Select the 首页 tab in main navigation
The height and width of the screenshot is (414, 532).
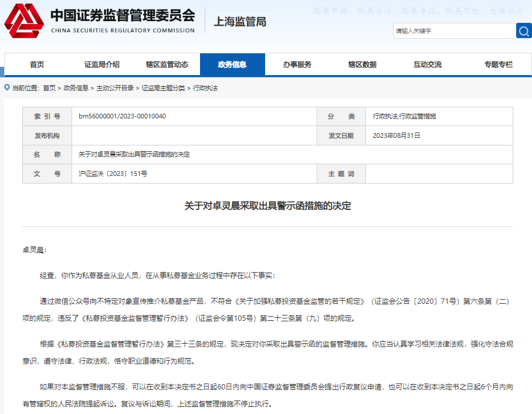click(x=36, y=65)
